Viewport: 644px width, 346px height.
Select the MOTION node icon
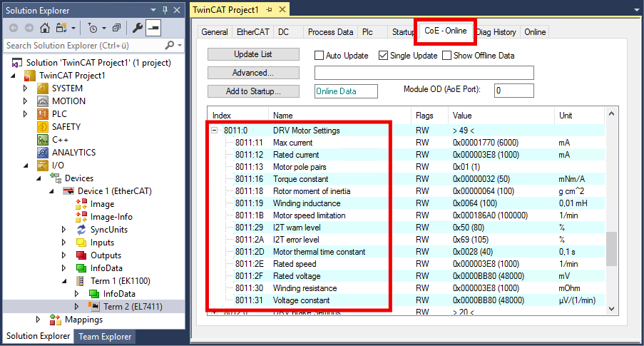[43, 101]
